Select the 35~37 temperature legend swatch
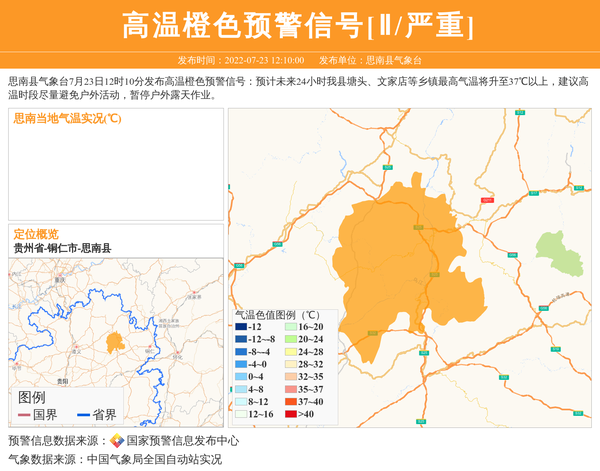This screenshot has width=600, height=471. tap(291, 389)
